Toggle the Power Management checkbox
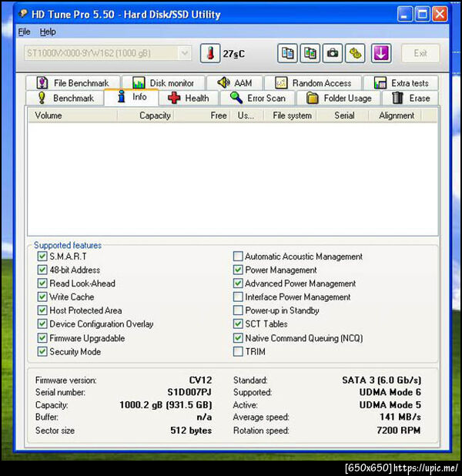Image resolution: width=462 pixels, height=476 pixels. [238, 270]
